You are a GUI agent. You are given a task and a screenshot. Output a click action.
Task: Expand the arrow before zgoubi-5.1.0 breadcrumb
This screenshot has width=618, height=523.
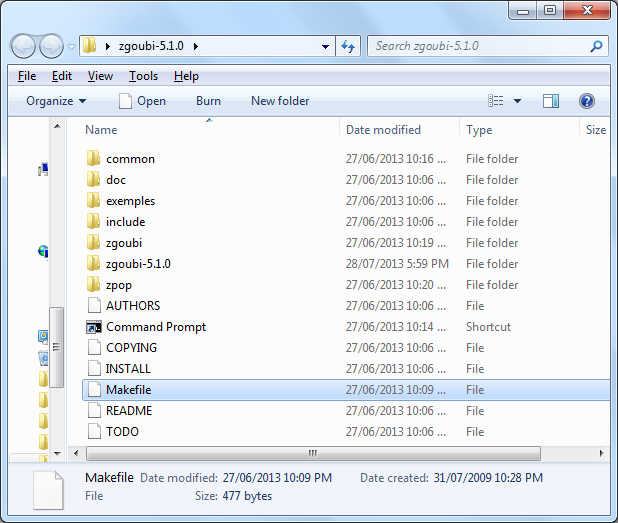click(x=108, y=47)
